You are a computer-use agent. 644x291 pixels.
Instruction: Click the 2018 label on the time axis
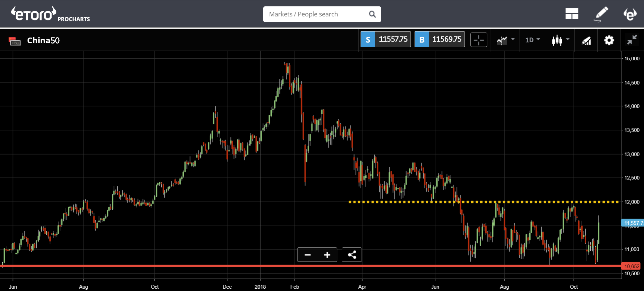[260, 287]
